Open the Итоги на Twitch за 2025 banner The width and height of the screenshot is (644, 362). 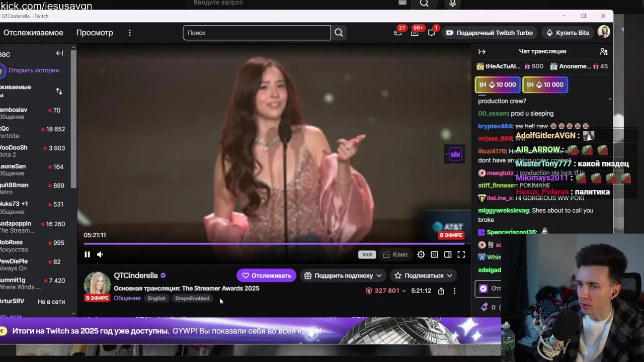tap(251, 331)
